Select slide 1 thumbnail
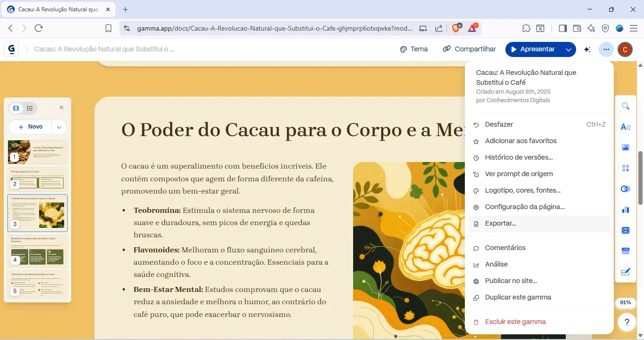Viewport: 644px width, 340px height. [37, 152]
